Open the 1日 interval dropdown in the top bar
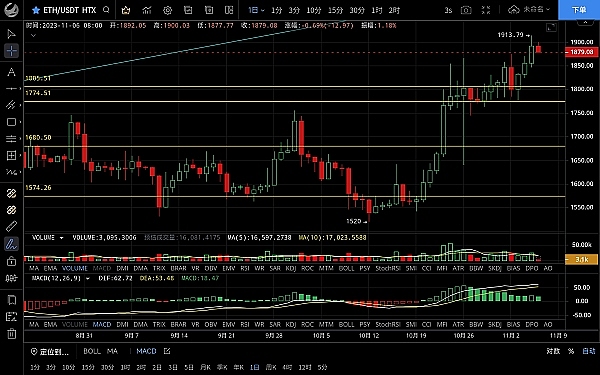 pos(256,10)
